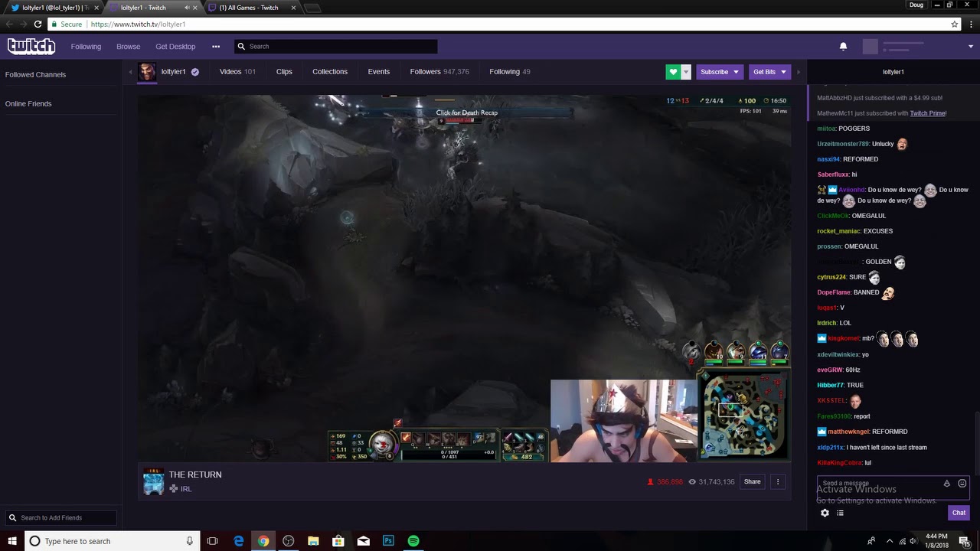980x551 pixels.
Task: Click the verified badge next to loltyler1
Action: pyautogui.click(x=195, y=72)
